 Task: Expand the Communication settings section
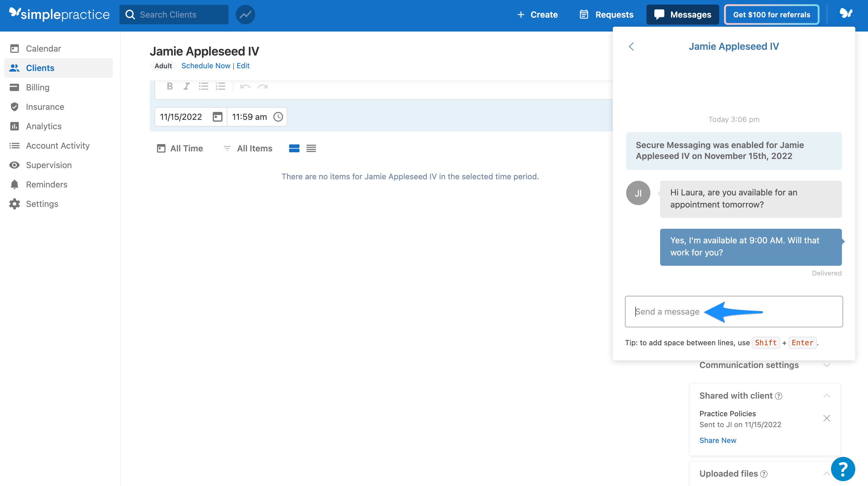(826, 365)
